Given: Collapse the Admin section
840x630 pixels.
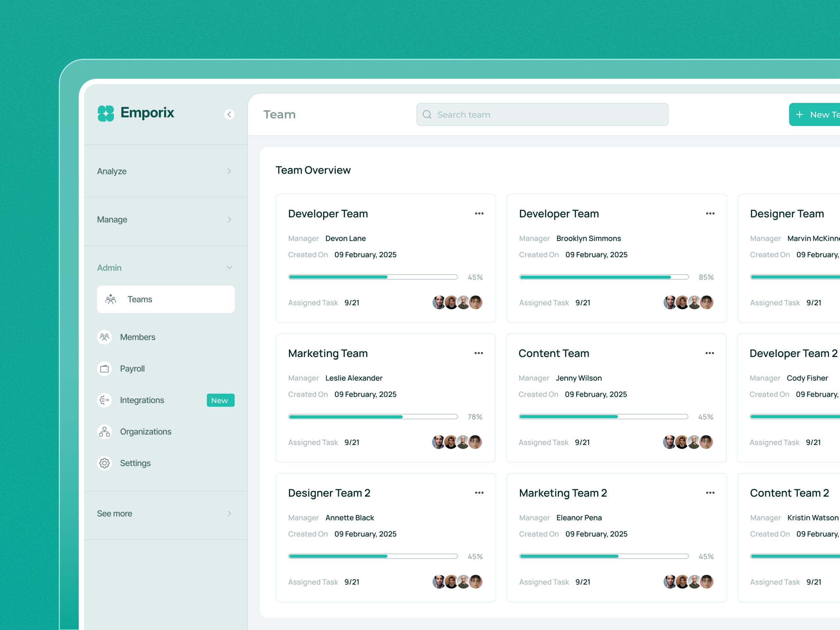Looking at the screenshot, I should (x=229, y=267).
